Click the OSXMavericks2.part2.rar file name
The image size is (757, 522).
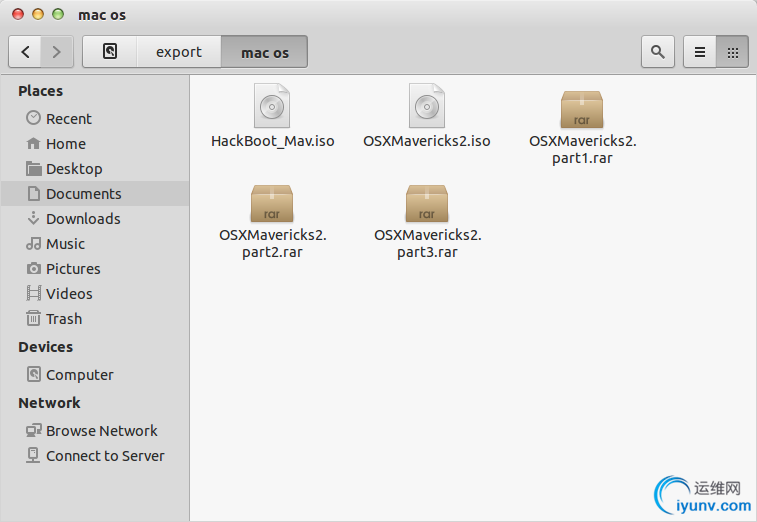(x=273, y=243)
